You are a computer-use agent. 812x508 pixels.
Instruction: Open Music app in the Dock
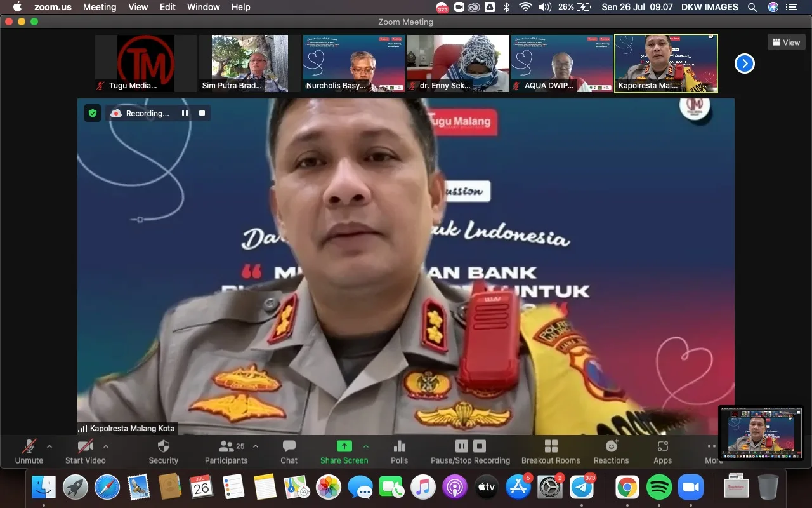423,488
